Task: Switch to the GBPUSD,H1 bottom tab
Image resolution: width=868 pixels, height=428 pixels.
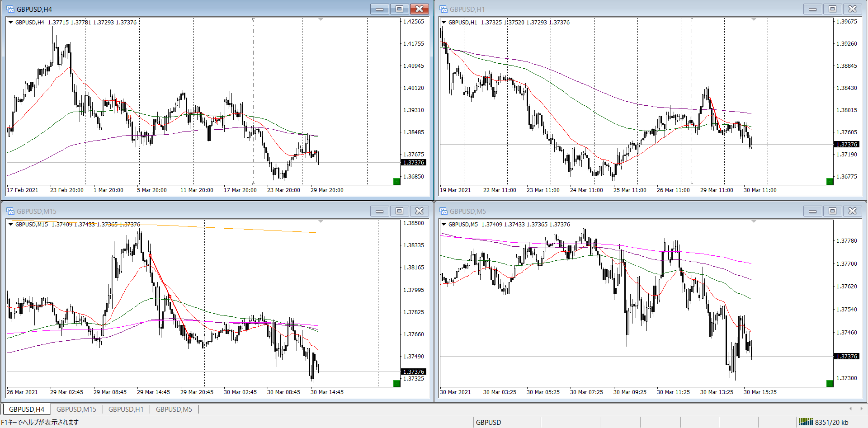Action: click(x=126, y=409)
